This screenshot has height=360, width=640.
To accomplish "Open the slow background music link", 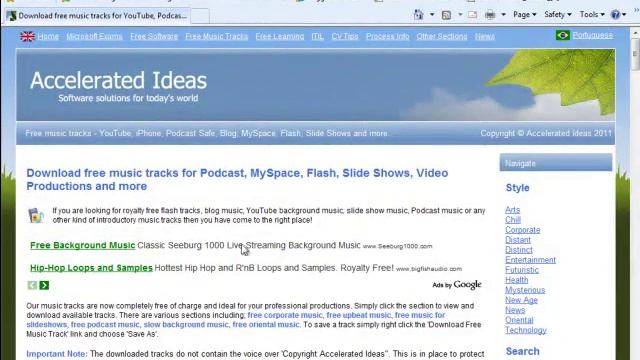I will coord(186,324).
